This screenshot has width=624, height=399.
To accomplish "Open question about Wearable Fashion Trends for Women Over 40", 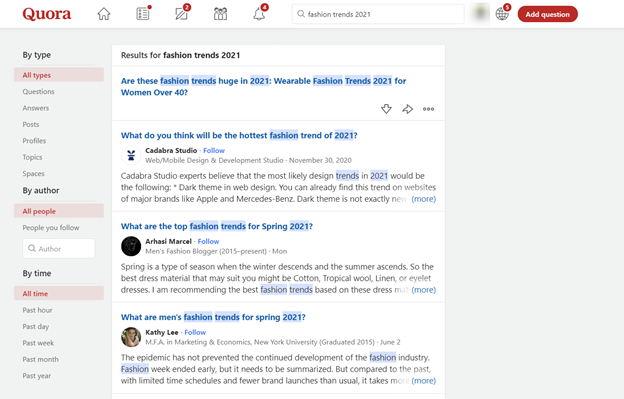I will click(x=263, y=87).
